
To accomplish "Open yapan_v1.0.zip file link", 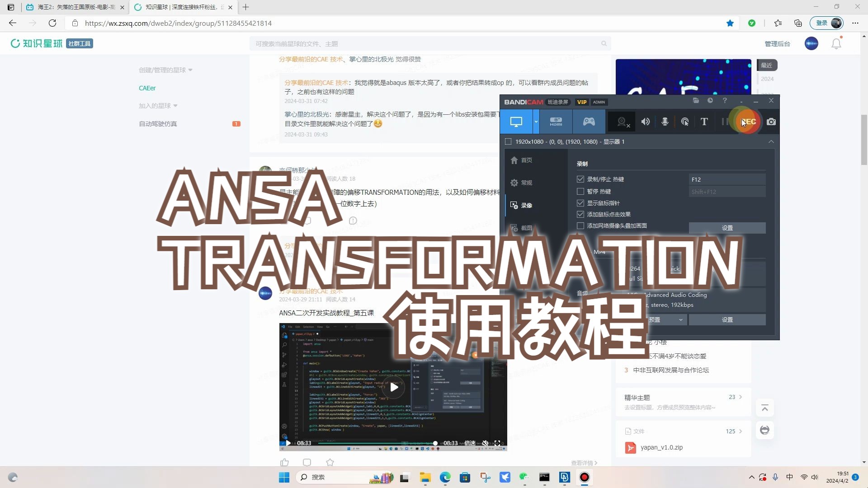I will 661,447.
